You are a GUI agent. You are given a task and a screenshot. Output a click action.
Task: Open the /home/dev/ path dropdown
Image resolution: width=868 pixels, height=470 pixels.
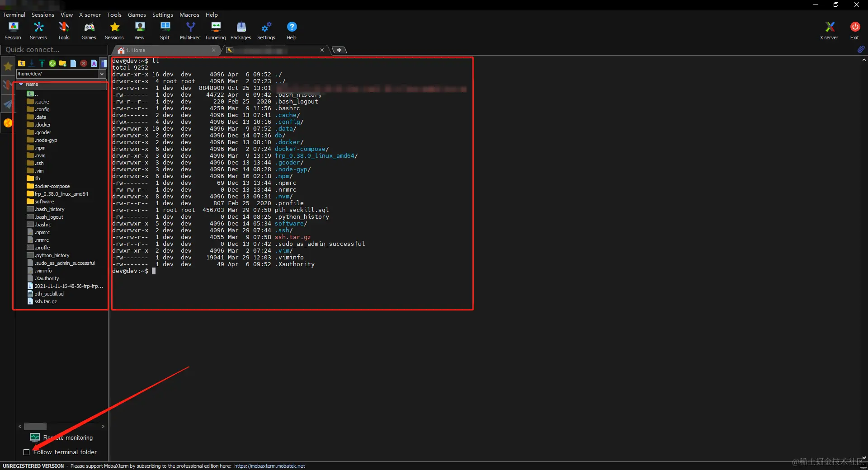pos(102,74)
